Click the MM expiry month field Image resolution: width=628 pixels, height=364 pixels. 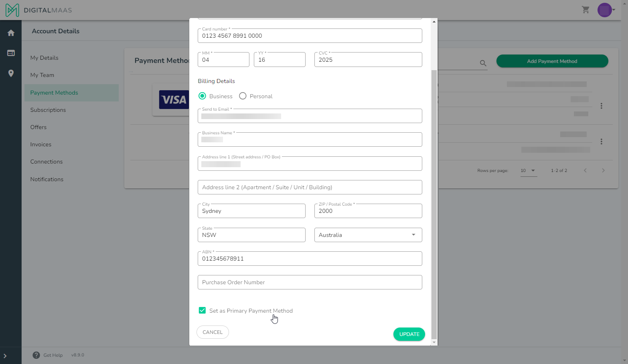coord(223,60)
